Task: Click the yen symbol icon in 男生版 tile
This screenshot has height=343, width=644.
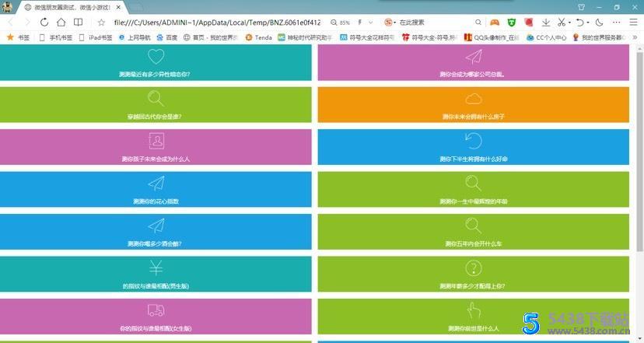Action: [156, 268]
